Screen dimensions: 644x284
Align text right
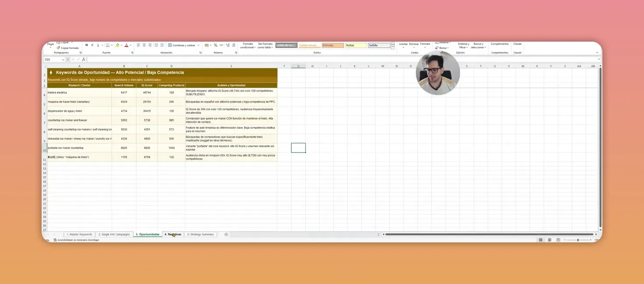pos(150,45)
